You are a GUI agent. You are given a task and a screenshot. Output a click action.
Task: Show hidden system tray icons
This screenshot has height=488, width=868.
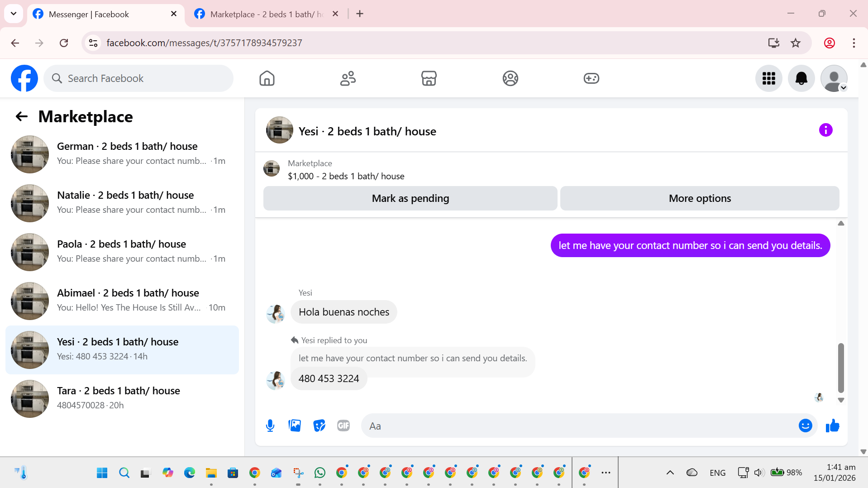(670, 473)
